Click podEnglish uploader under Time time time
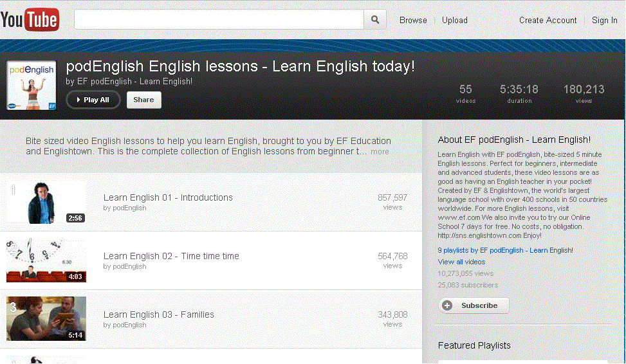Viewport: 626px width, 364px height. tap(129, 267)
